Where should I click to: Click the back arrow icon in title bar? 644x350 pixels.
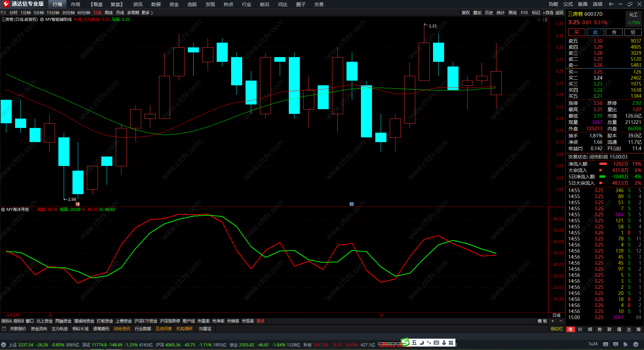611,4
